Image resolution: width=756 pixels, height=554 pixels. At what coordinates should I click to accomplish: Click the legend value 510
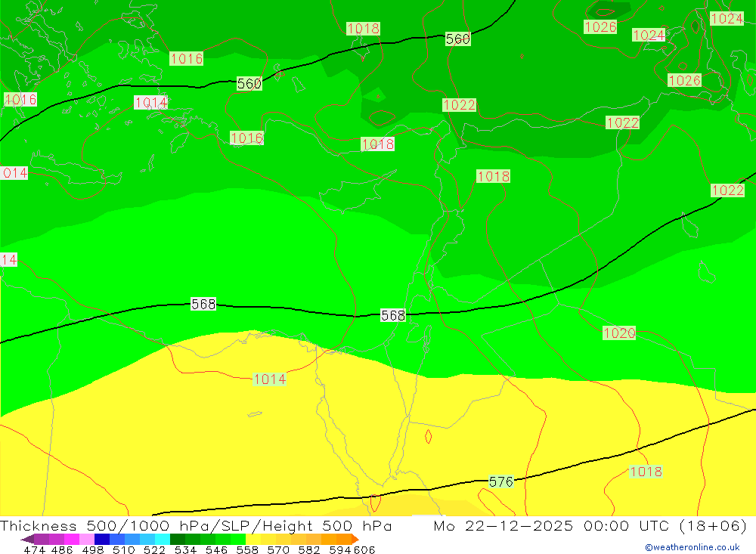coord(123,549)
